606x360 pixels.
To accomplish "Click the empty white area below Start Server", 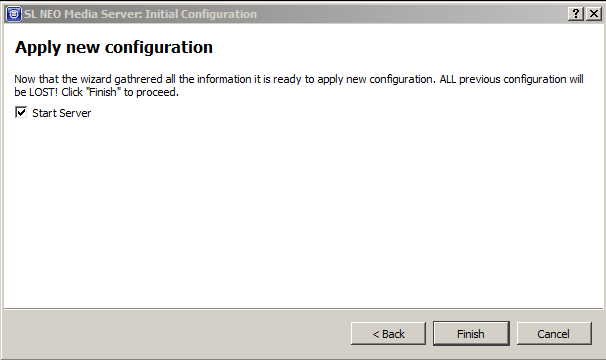I will tap(301, 213).
